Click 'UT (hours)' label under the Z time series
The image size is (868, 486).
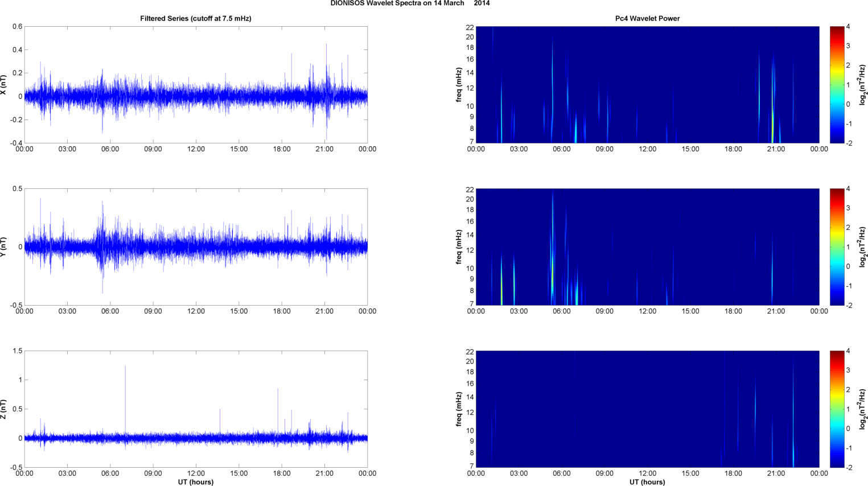[x=196, y=482]
